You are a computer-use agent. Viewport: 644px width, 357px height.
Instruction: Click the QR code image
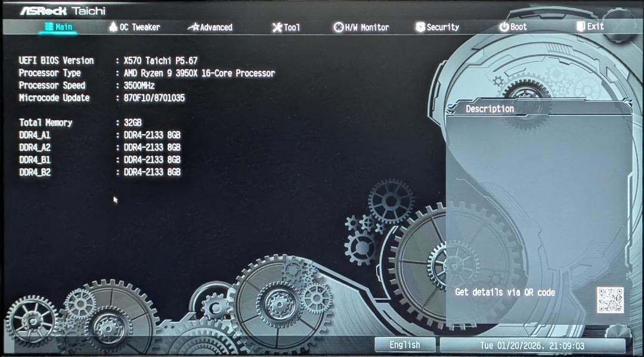click(x=610, y=300)
